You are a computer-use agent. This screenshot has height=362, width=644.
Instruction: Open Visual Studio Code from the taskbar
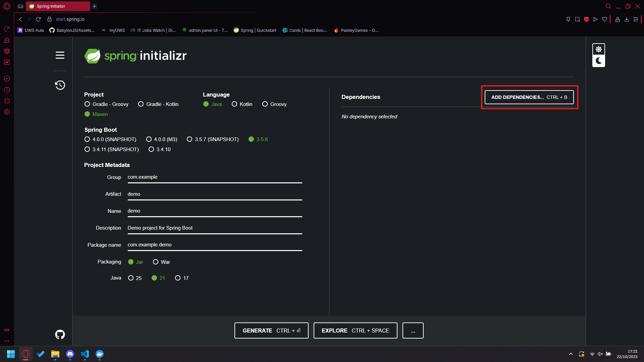(x=85, y=354)
